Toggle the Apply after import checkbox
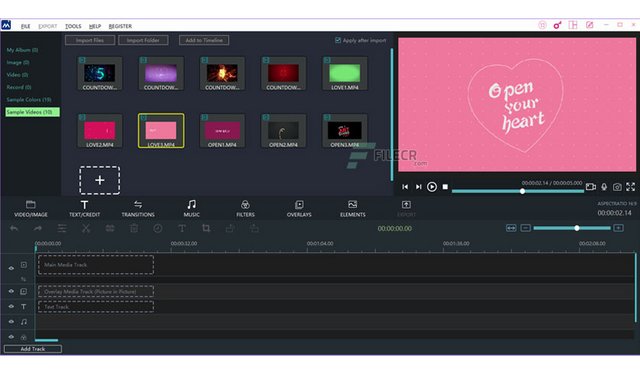Screen dimensions: 640x371 pos(338,40)
